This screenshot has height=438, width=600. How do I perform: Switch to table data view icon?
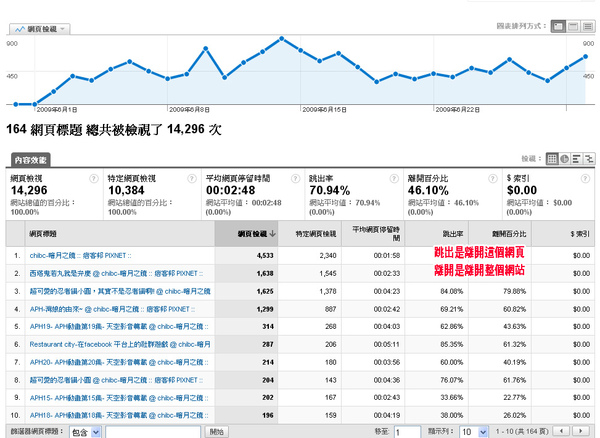(552, 159)
